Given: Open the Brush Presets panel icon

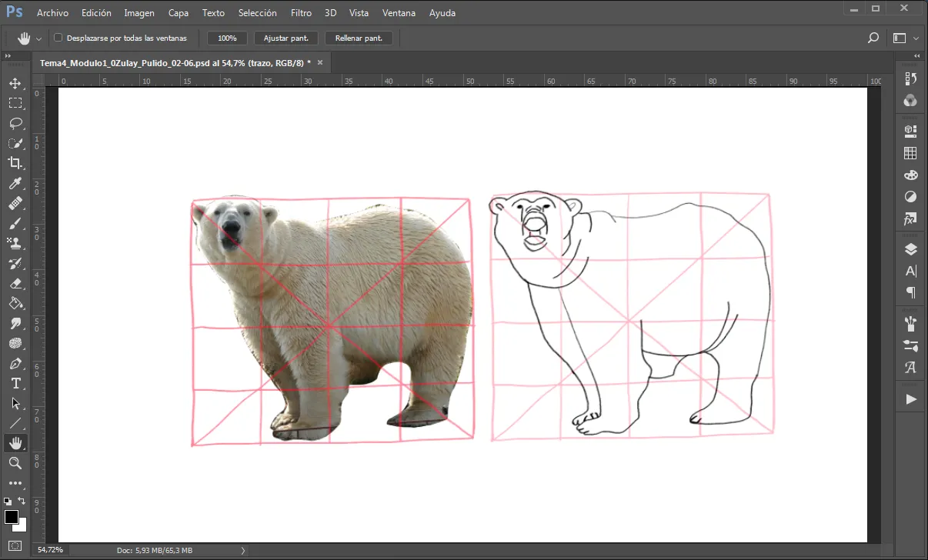Looking at the screenshot, I should point(911,322).
